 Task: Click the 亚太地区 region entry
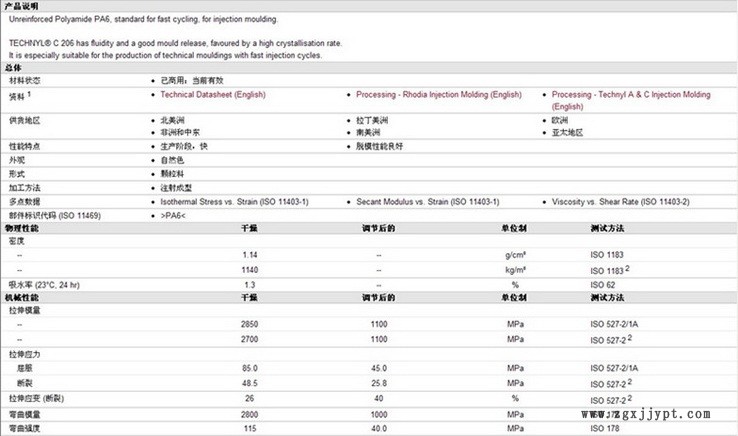[568, 133]
